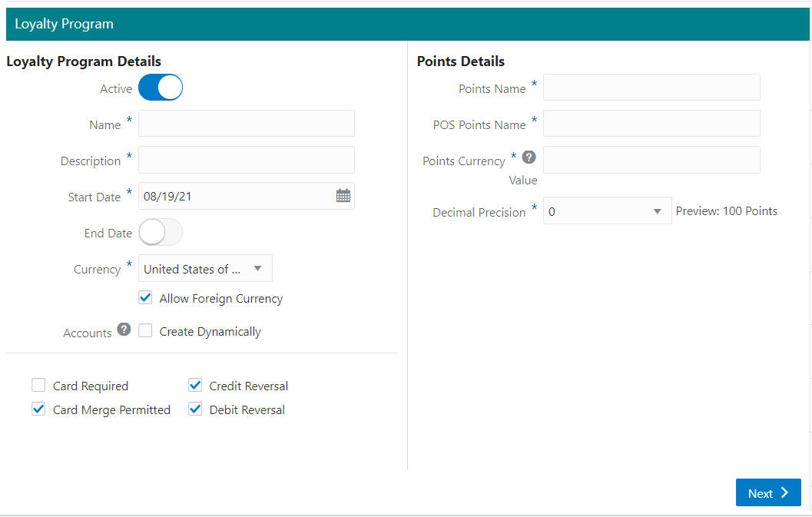This screenshot has height=517, width=812.
Task: Uncheck the Credit Reversal checkbox
Action: tap(195, 385)
